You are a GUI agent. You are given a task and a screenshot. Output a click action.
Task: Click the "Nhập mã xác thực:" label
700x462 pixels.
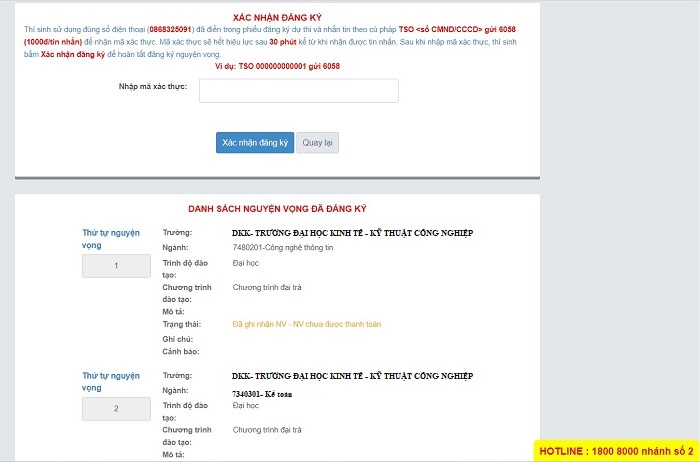tap(152, 86)
